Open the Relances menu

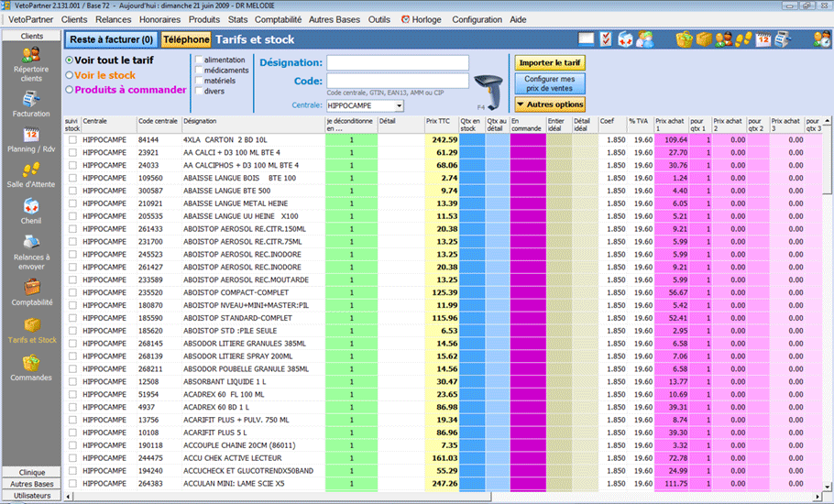click(x=114, y=19)
